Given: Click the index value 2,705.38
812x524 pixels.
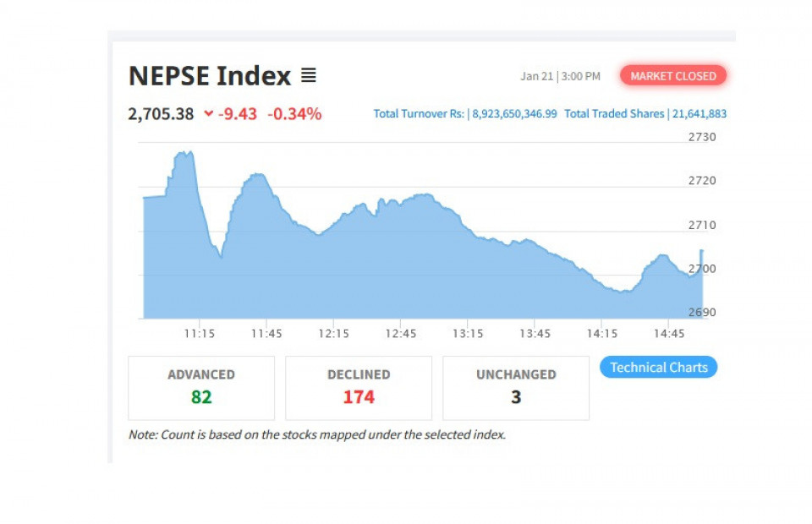Looking at the screenshot, I should 162,114.
